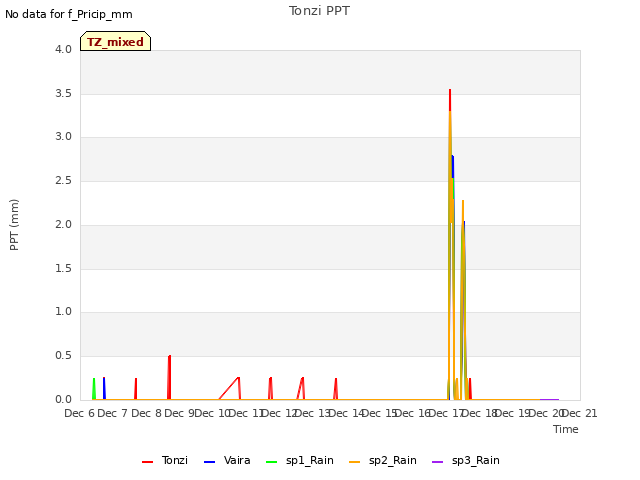Viewport: 640px width, 480px height.
Task: Click the Tonzi 0.5 mm spike near Dec 9
Action: (x=169, y=376)
